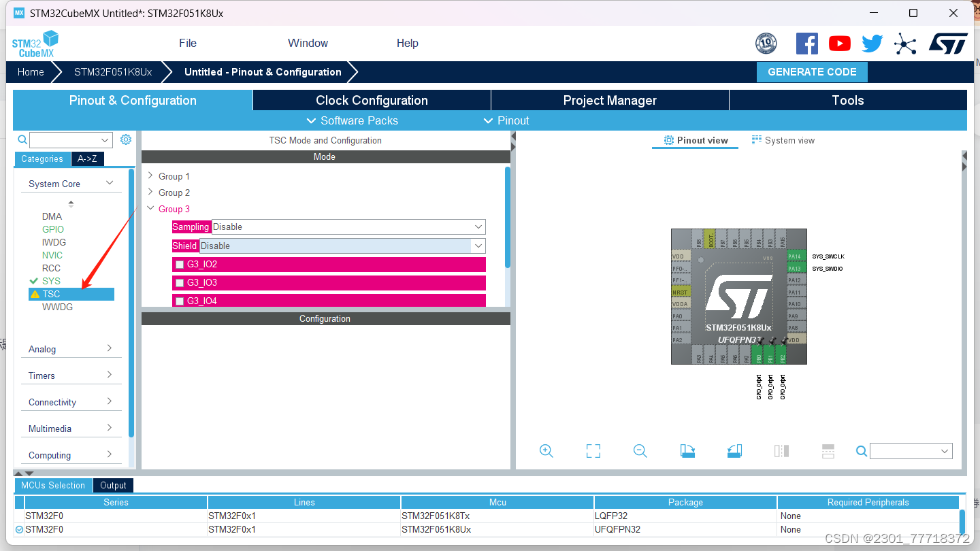Rotate the chip clockwise
Screen dimensions: 980x551
(687, 451)
